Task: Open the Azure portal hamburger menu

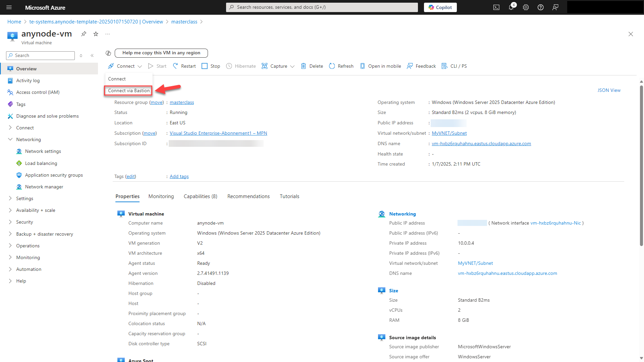Action: click(9, 7)
